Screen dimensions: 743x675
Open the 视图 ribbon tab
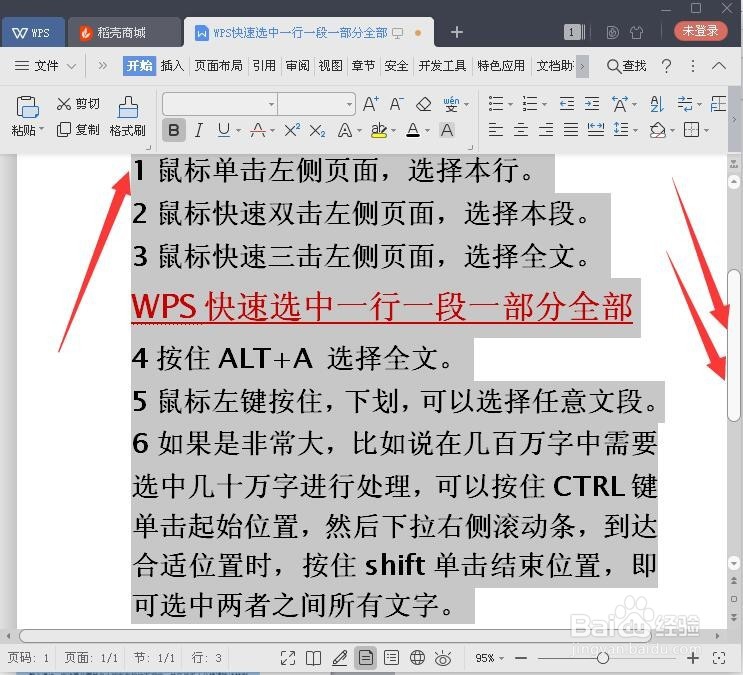(x=330, y=65)
